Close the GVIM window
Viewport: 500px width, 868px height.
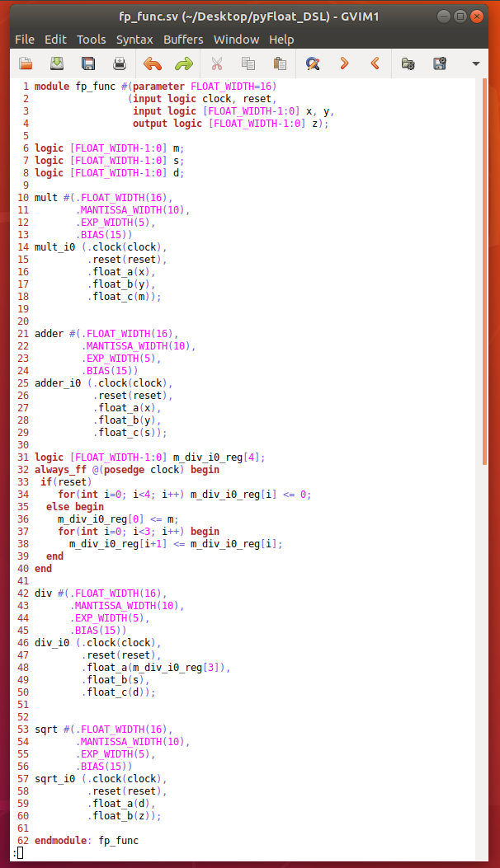pyautogui.click(x=477, y=16)
